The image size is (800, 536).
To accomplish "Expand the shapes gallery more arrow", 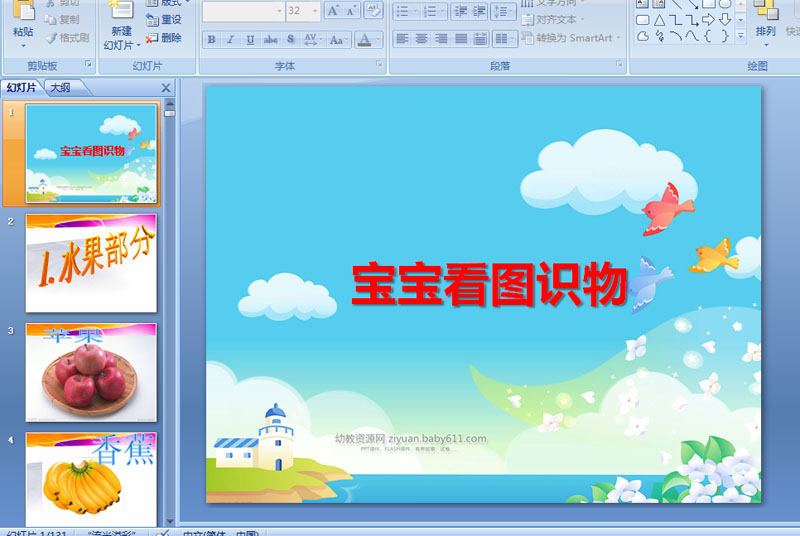I will [x=741, y=36].
